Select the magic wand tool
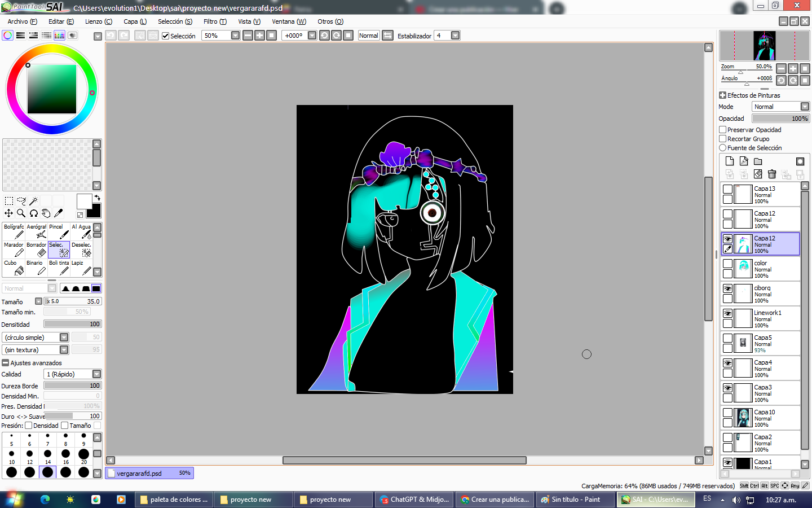812x508 pixels. point(34,201)
